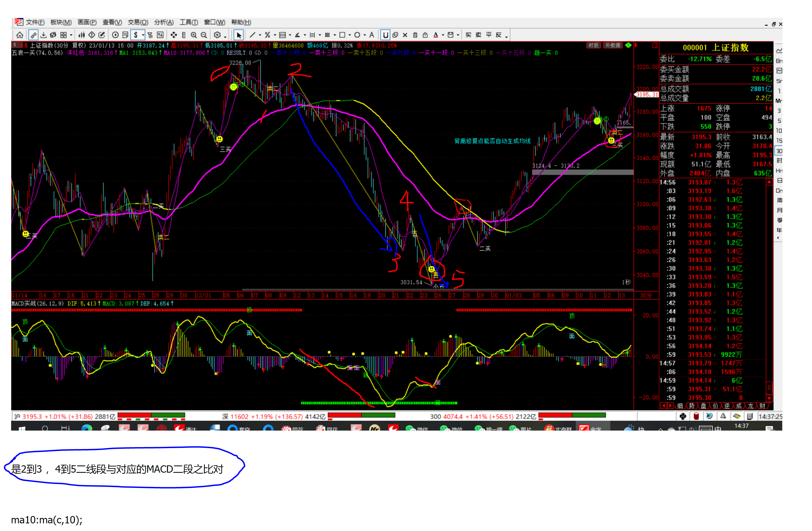Click the download data icon
The height and width of the screenshot is (531, 812).
[43, 35]
